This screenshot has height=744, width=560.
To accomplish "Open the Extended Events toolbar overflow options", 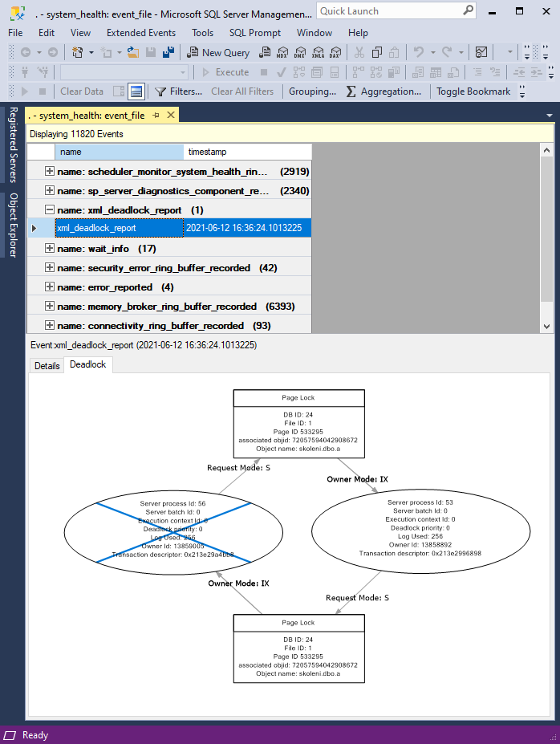I will 522,91.
